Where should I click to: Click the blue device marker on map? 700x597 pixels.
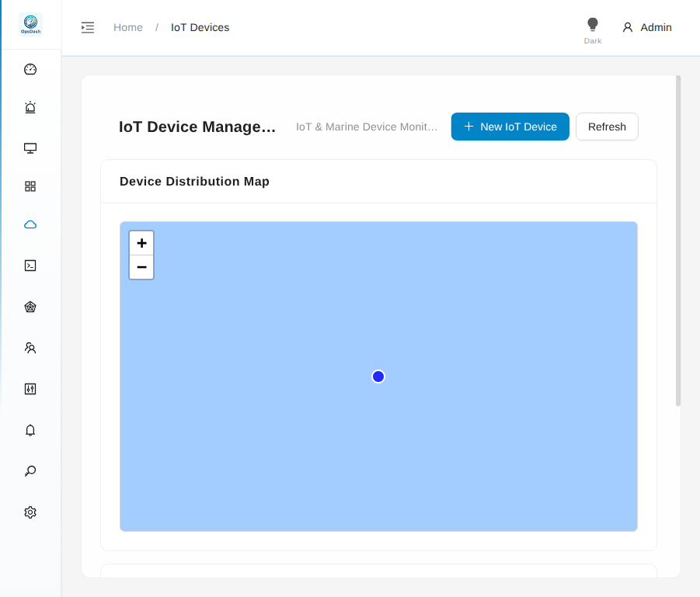click(x=378, y=377)
